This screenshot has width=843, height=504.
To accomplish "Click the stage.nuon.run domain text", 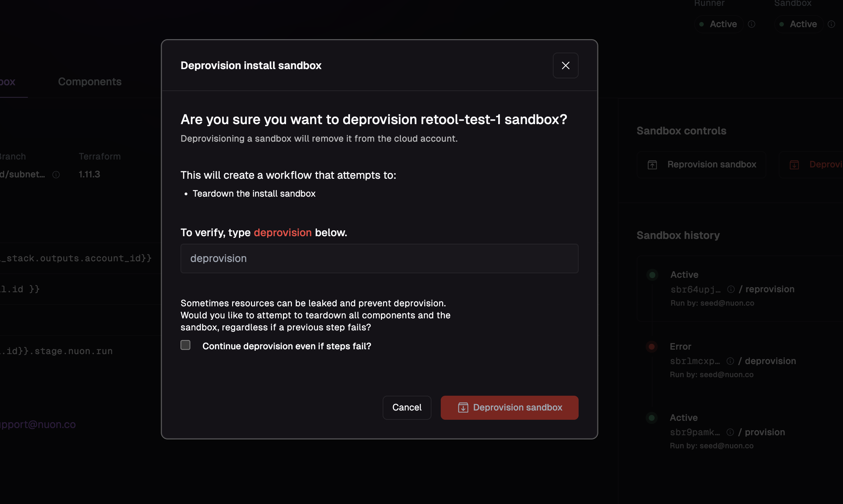I will [56, 351].
